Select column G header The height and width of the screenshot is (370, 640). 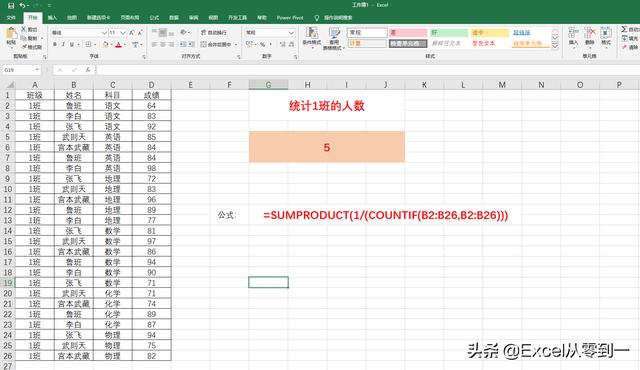point(268,85)
